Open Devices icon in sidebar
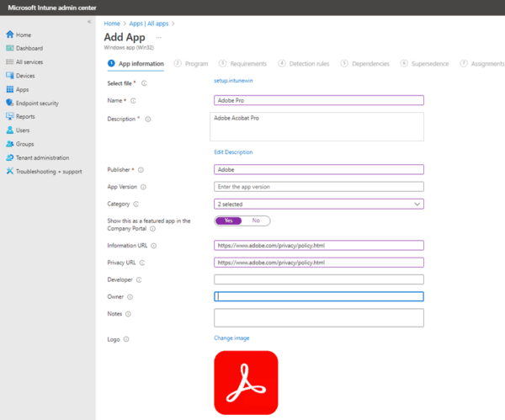Screen dimensions: 505x420 click(x=10, y=76)
